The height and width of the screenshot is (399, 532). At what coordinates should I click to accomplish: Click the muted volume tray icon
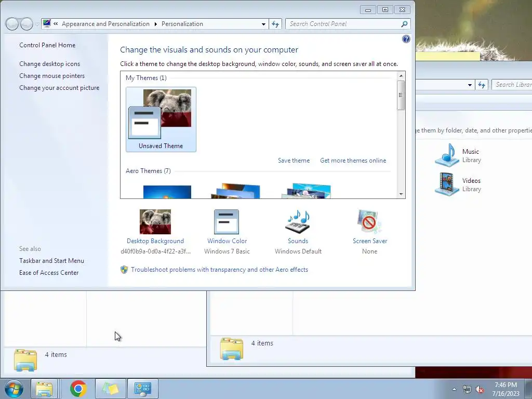point(480,390)
